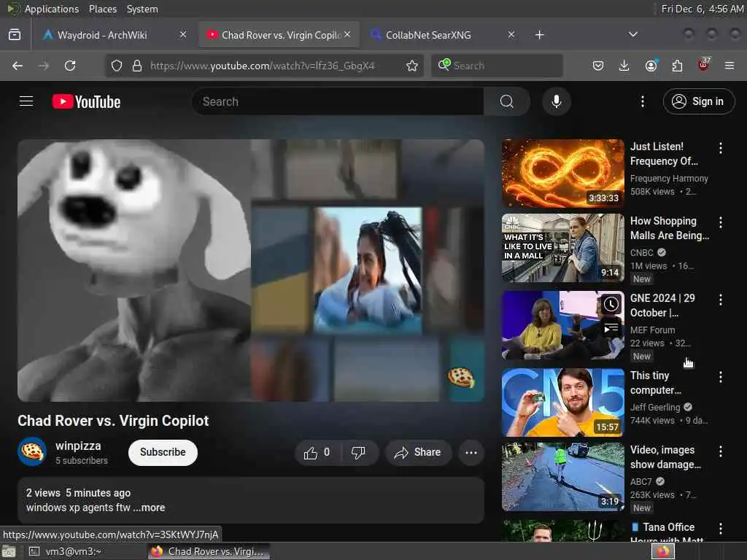Open options for Just Listen! video
The image size is (747, 560).
point(720,148)
